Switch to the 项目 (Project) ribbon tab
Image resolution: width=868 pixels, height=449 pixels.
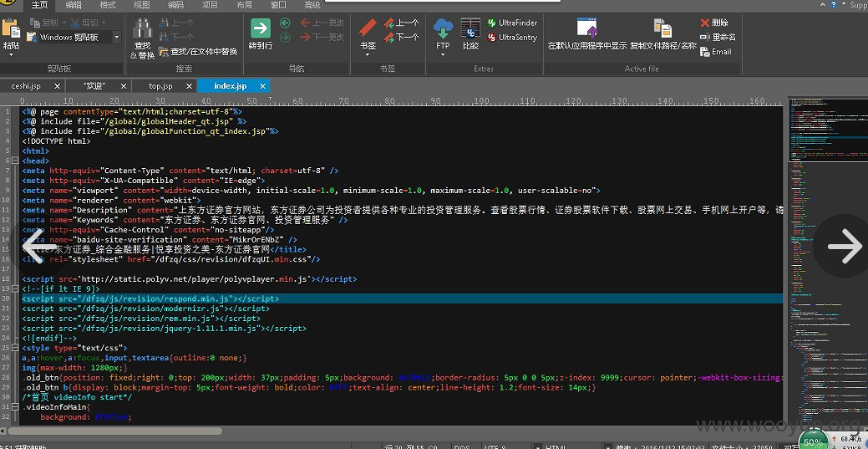(211, 6)
